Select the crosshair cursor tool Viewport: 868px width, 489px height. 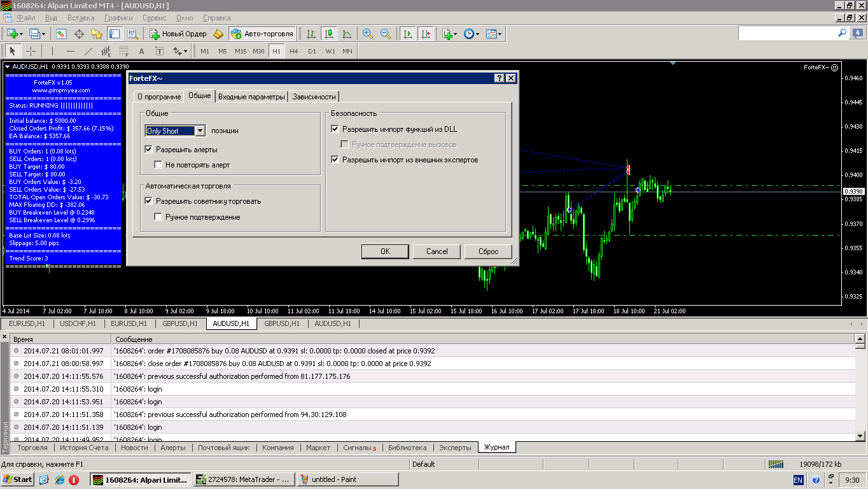pos(31,51)
